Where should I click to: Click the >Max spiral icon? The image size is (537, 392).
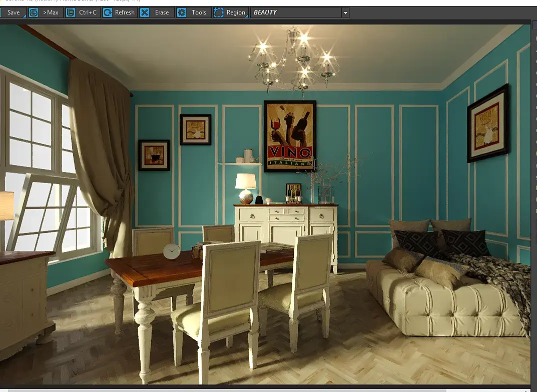(x=34, y=12)
